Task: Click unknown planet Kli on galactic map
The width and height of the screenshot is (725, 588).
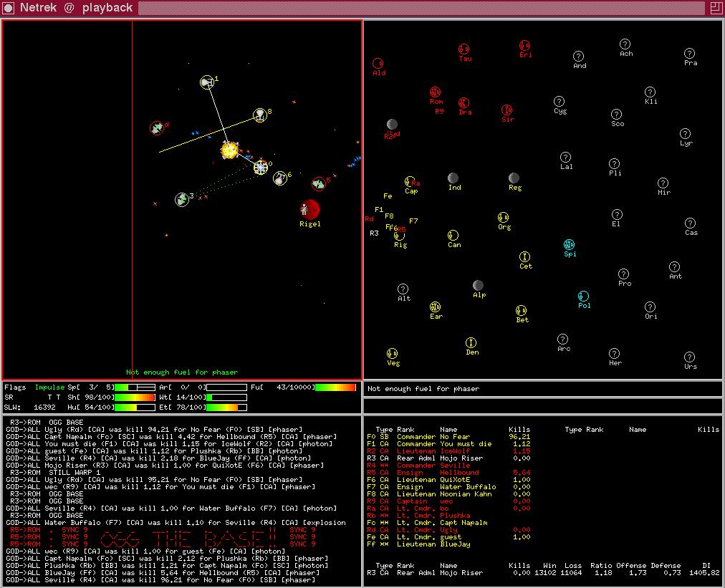Action: (650, 92)
